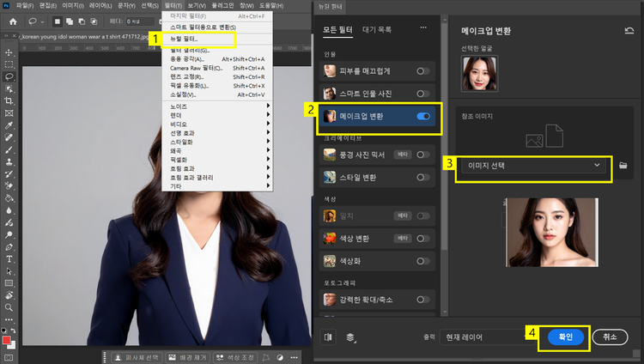Click the Home icon in options bar
This screenshot has width=644, height=364.
[x=13, y=21]
